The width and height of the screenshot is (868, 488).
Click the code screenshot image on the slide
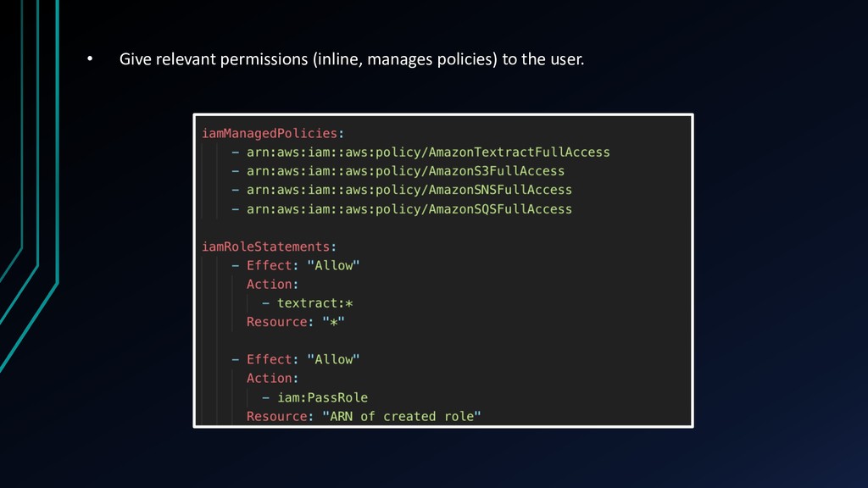[x=443, y=270]
